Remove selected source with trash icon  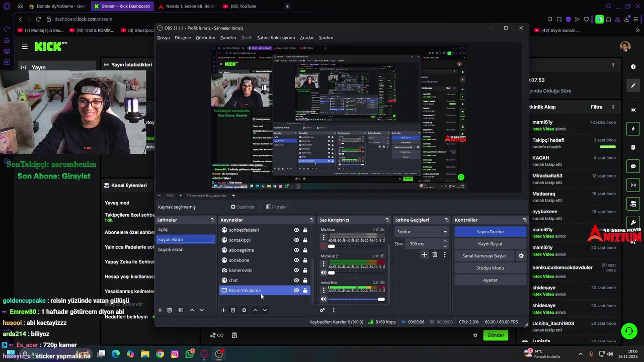233,310
